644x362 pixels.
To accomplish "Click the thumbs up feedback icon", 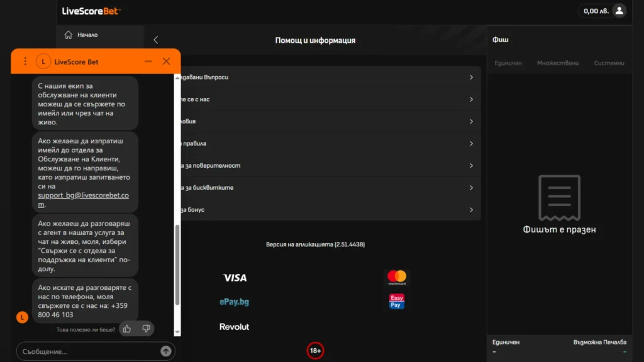I will 127,329.
